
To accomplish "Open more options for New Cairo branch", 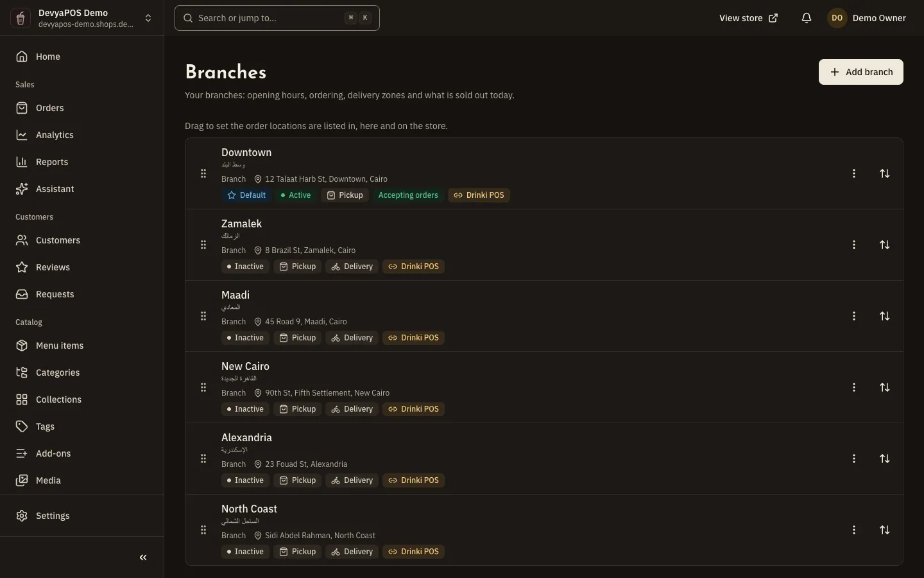I will pos(854,387).
